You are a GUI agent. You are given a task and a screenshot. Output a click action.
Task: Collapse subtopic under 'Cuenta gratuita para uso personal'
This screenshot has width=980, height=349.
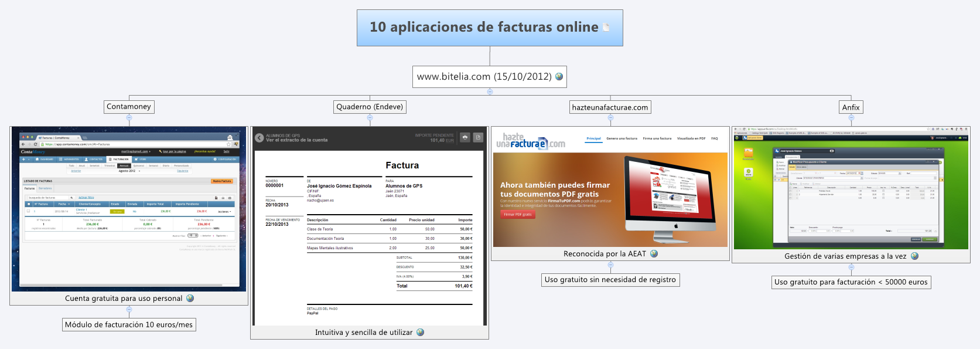point(129,309)
